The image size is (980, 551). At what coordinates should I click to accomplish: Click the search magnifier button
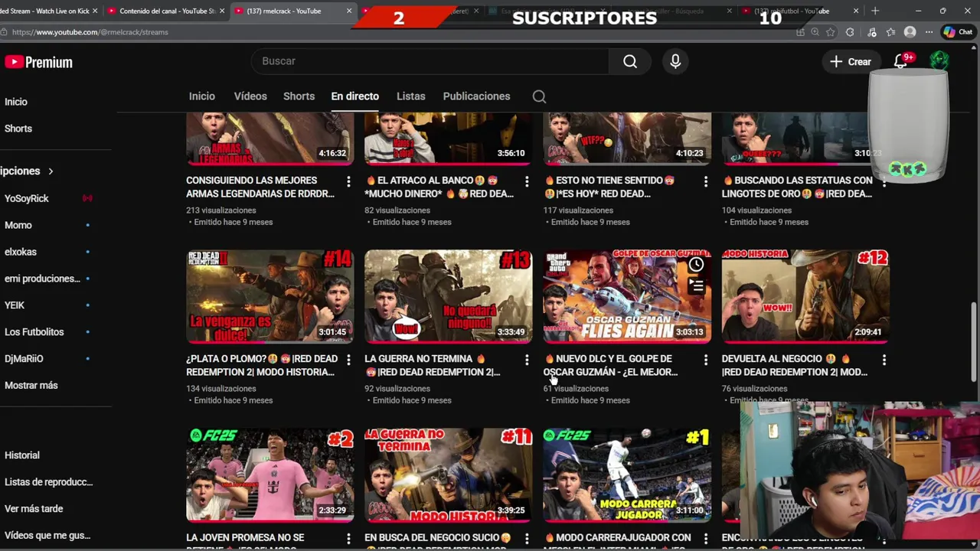pos(629,61)
